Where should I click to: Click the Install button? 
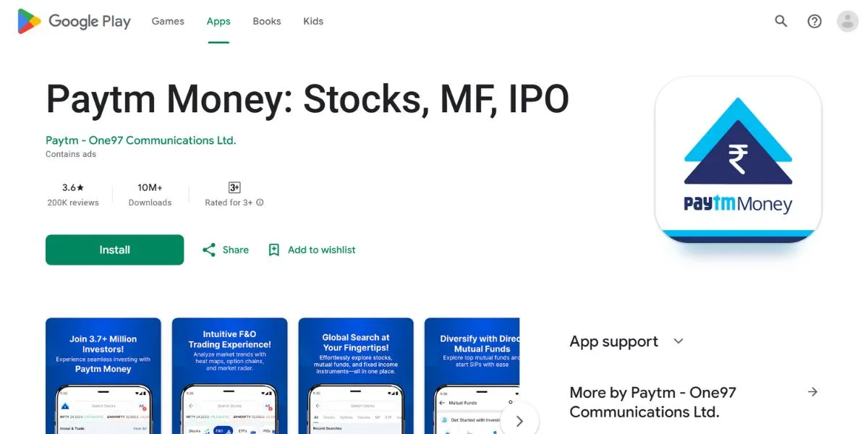(114, 250)
